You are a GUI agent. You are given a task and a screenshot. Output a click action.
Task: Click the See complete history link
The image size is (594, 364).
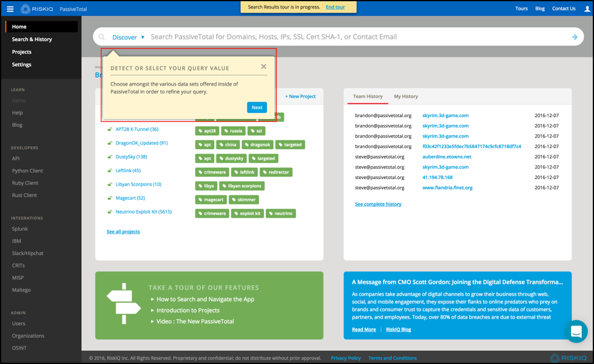378,204
